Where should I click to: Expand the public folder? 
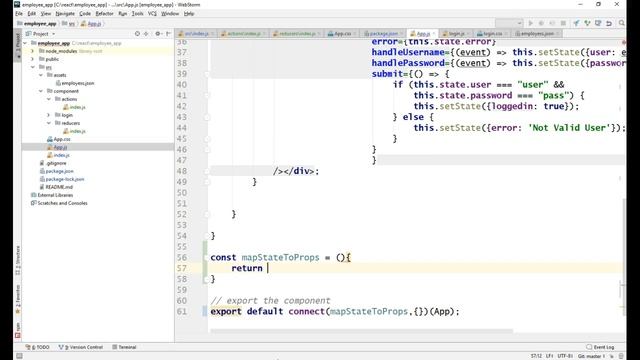click(x=33, y=59)
